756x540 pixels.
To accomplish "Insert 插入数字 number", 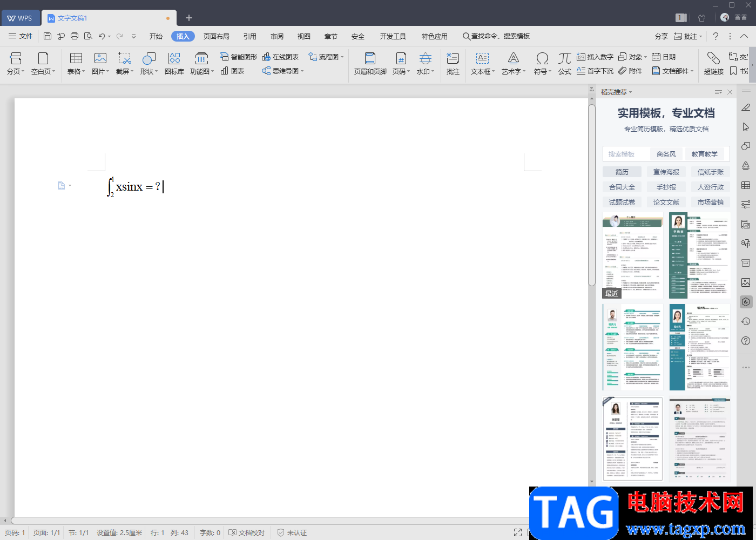I will 595,57.
